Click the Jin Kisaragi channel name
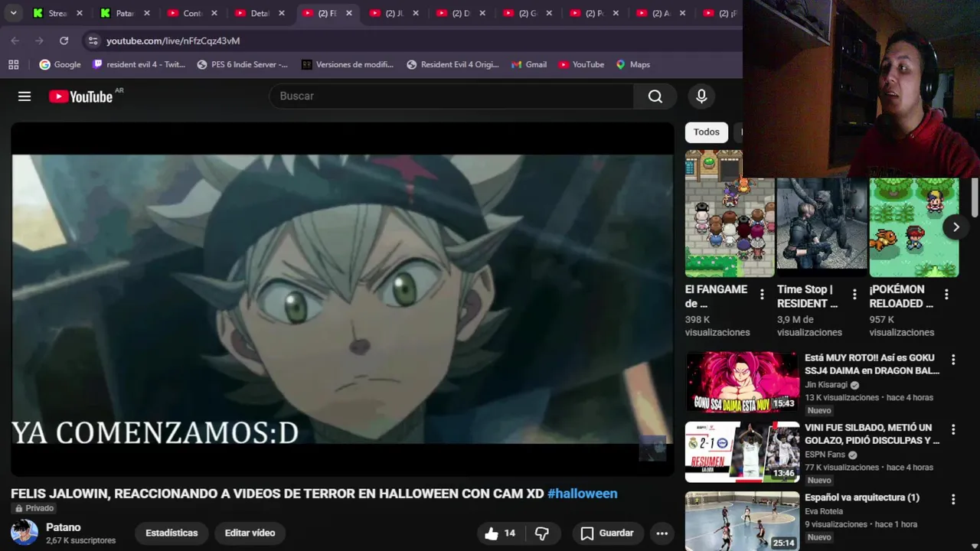This screenshot has height=551, width=980. [826, 385]
